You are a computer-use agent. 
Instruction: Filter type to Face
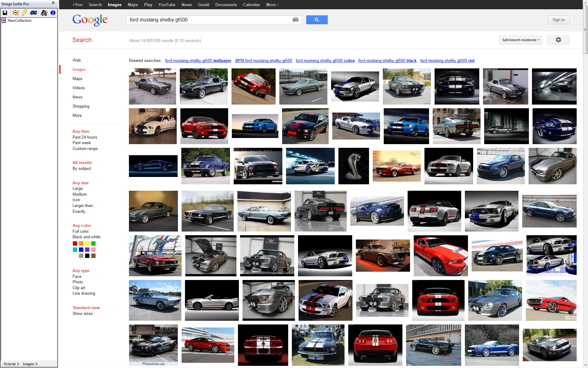[77, 276]
